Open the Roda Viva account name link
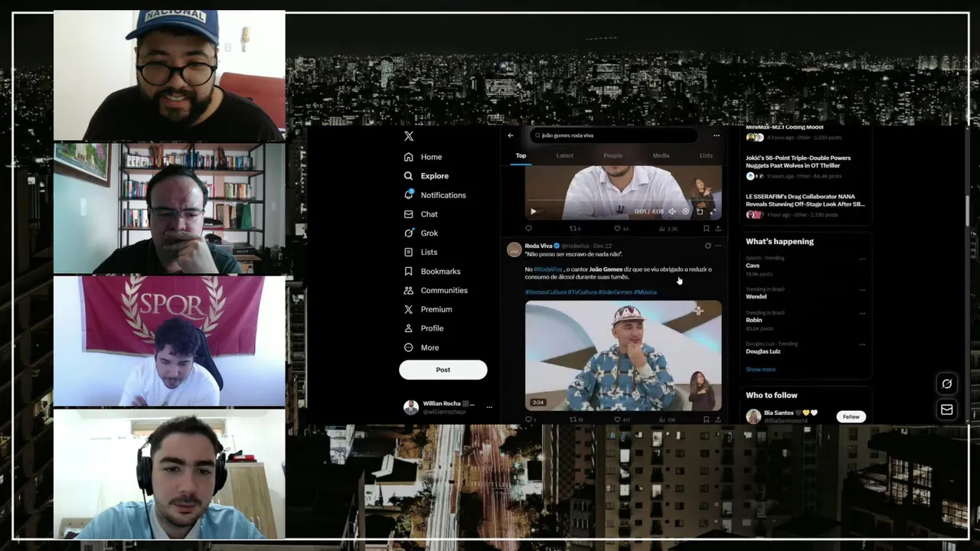980x551 pixels. coord(538,246)
